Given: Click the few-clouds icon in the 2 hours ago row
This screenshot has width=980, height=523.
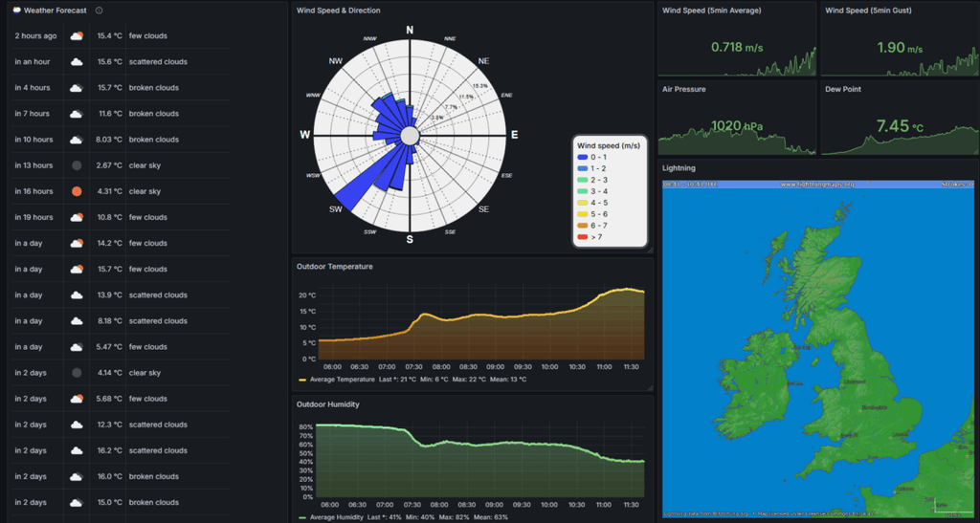Looking at the screenshot, I should pos(77,36).
